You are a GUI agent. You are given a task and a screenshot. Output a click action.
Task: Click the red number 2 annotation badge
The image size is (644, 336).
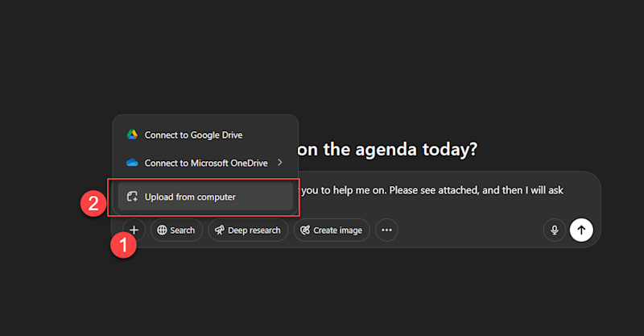coord(93,204)
